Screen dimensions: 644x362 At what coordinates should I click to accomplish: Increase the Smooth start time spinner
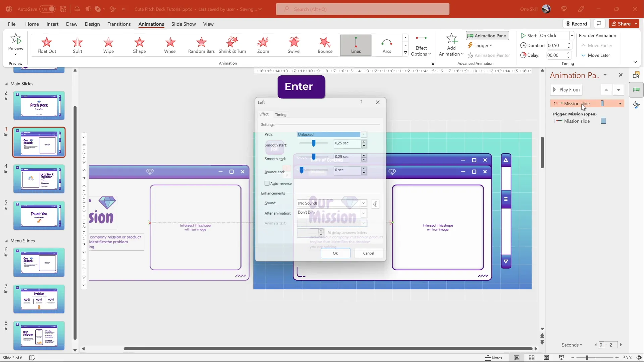pyautogui.click(x=364, y=142)
